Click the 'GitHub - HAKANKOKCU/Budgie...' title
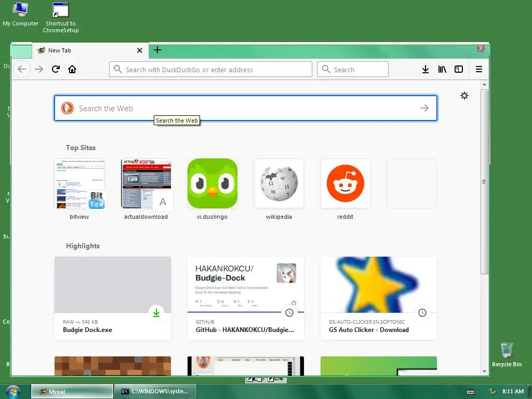The height and width of the screenshot is (399, 532). (245, 330)
